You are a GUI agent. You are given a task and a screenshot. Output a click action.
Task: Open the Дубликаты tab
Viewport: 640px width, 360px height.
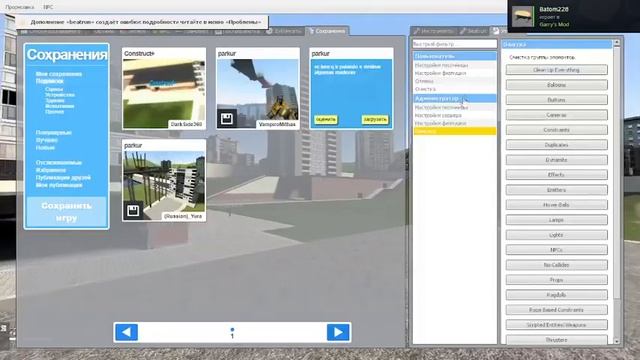coord(284,31)
